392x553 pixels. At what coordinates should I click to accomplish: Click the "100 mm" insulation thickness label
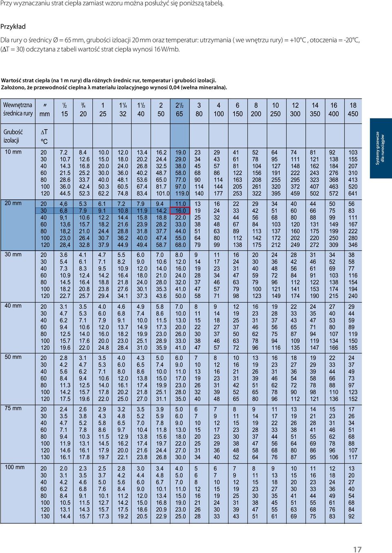tap(15, 467)
